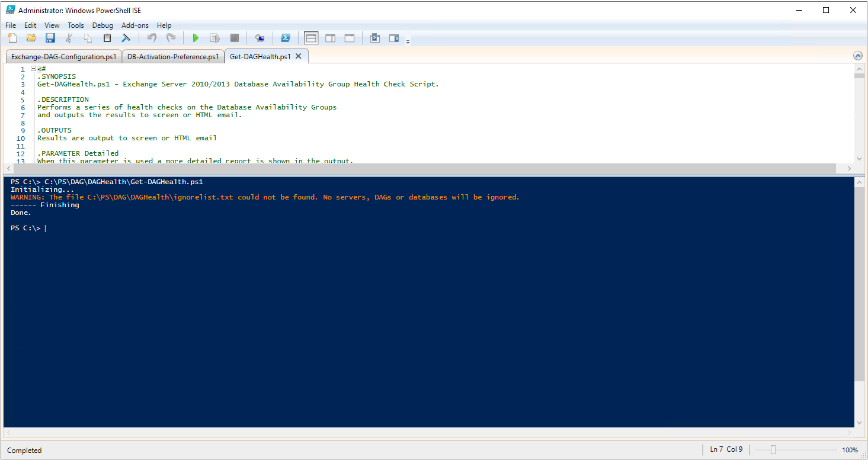
Task: Click the "Completed" status bar text
Action: pyautogui.click(x=24, y=450)
